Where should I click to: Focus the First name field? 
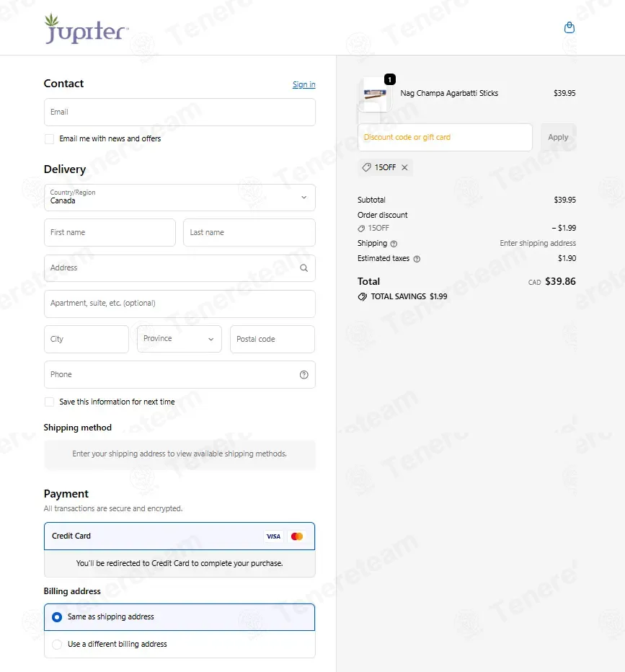click(110, 233)
